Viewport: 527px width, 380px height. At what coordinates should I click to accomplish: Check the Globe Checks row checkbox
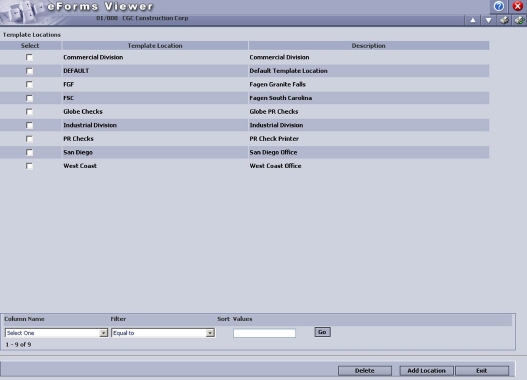click(x=30, y=112)
